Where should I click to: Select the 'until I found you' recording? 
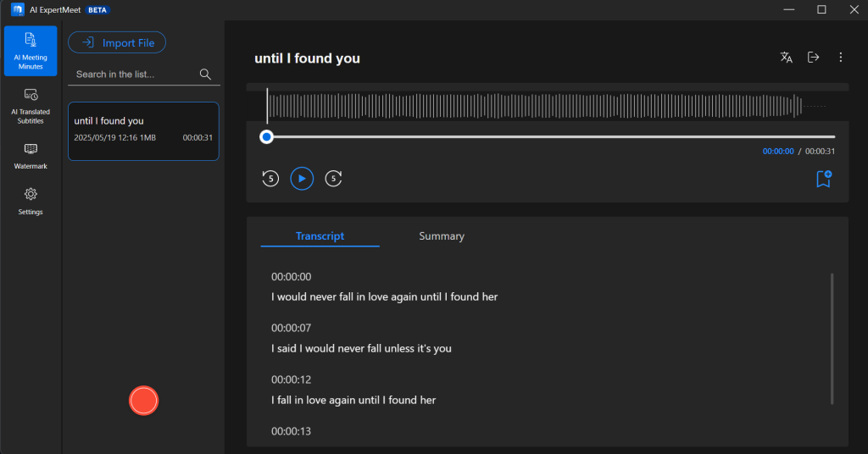143,130
